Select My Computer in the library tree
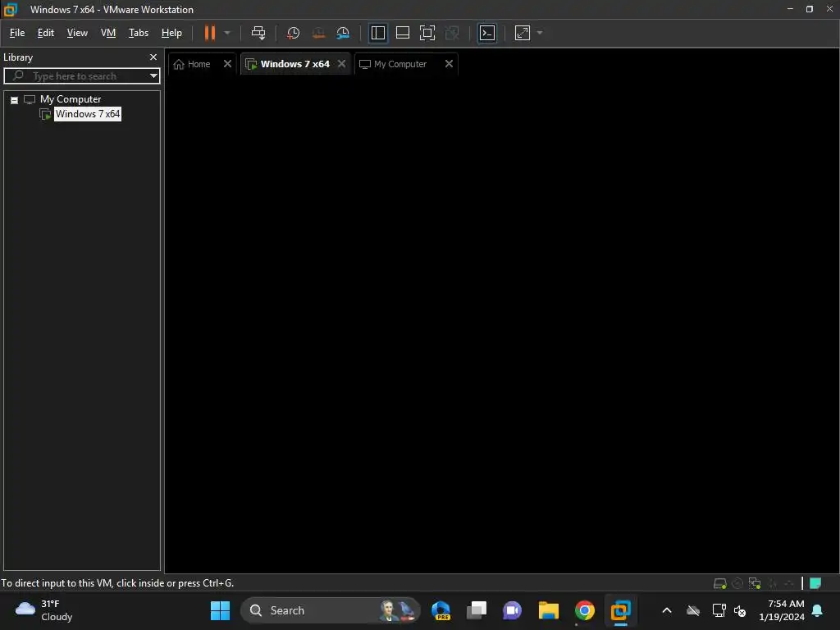Image resolution: width=840 pixels, height=630 pixels. pyautogui.click(x=71, y=99)
